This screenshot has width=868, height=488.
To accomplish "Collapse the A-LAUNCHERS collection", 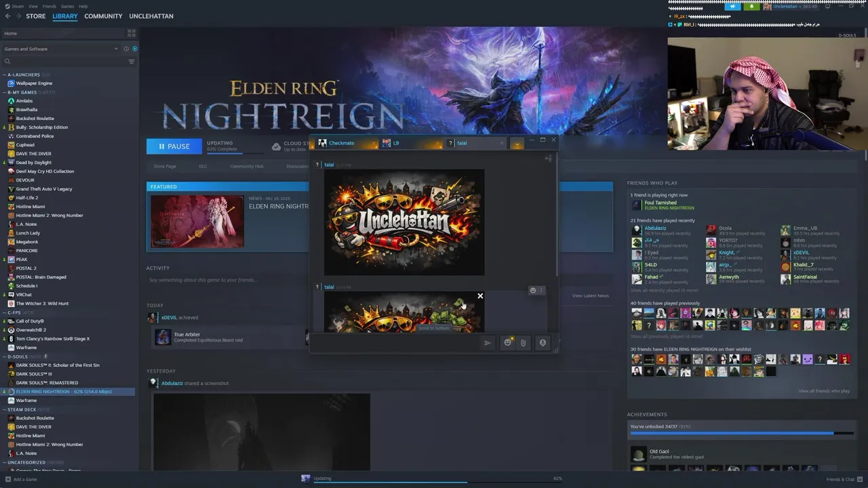I will tap(5, 75).
